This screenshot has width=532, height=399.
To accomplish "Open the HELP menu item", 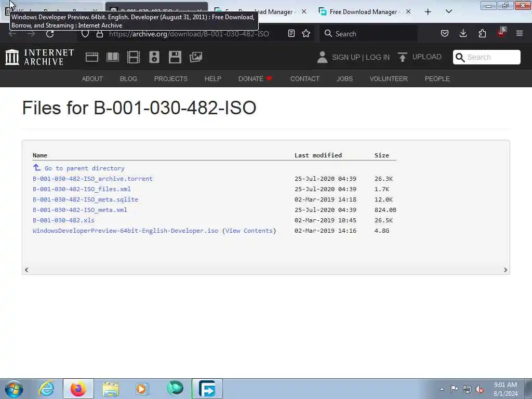I will click(212, 79).
